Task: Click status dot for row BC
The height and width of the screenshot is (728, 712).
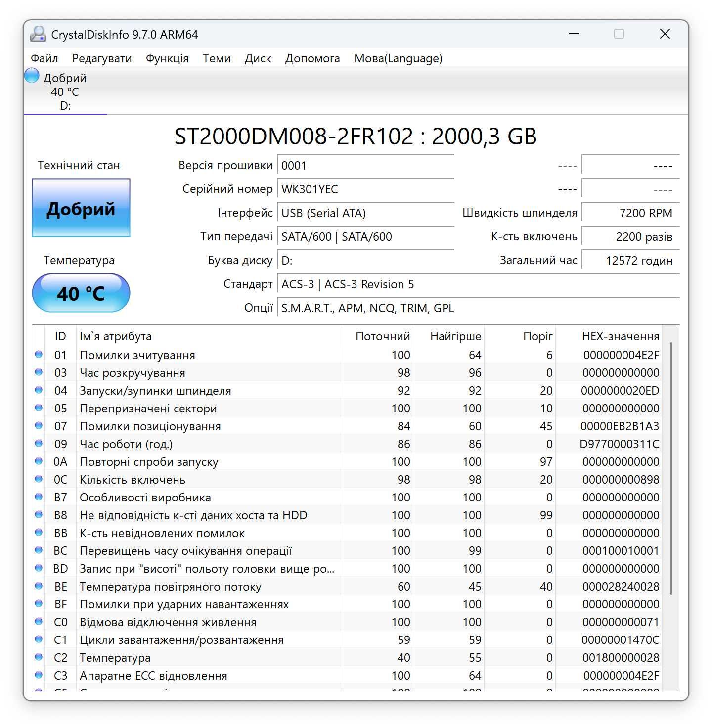Action: pyautogui.click(x=39, y=550)
